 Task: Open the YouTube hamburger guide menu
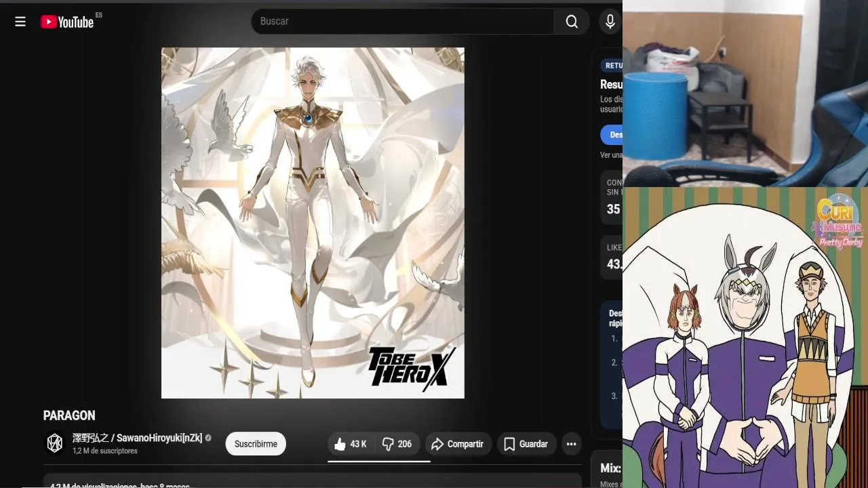(20, 22)
